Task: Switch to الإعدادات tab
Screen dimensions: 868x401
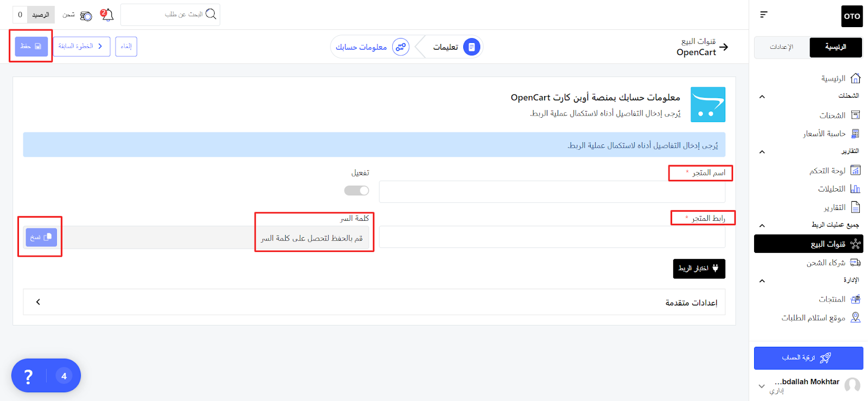Action: [x=782, y=47]
